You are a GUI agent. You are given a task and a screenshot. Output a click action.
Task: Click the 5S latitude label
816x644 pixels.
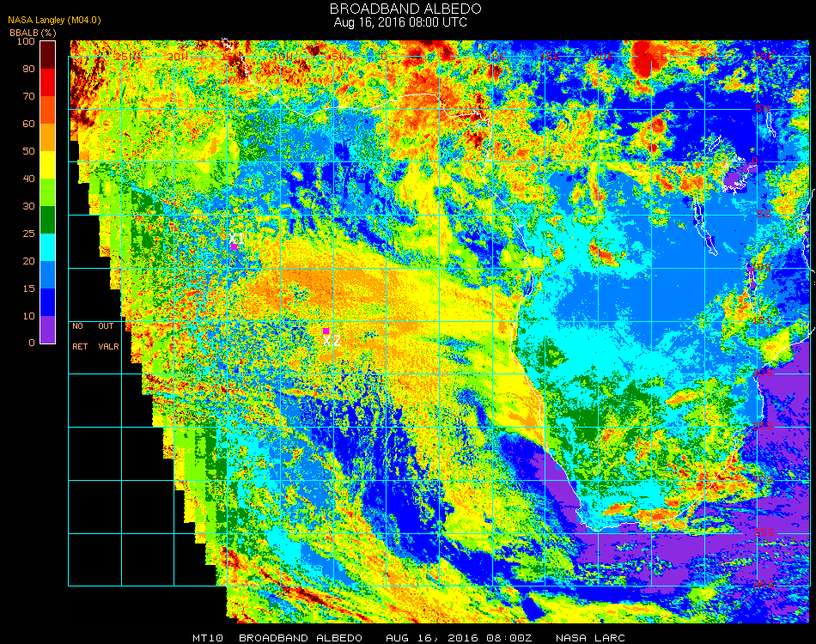pyautogui.click(x=764, y=215)
